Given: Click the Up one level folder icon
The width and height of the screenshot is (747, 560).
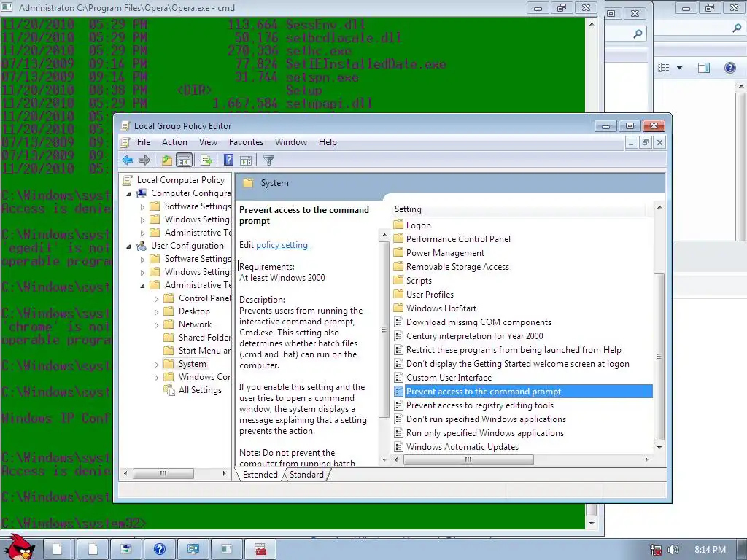Looking at the screenshot, I should pos(166,160).
